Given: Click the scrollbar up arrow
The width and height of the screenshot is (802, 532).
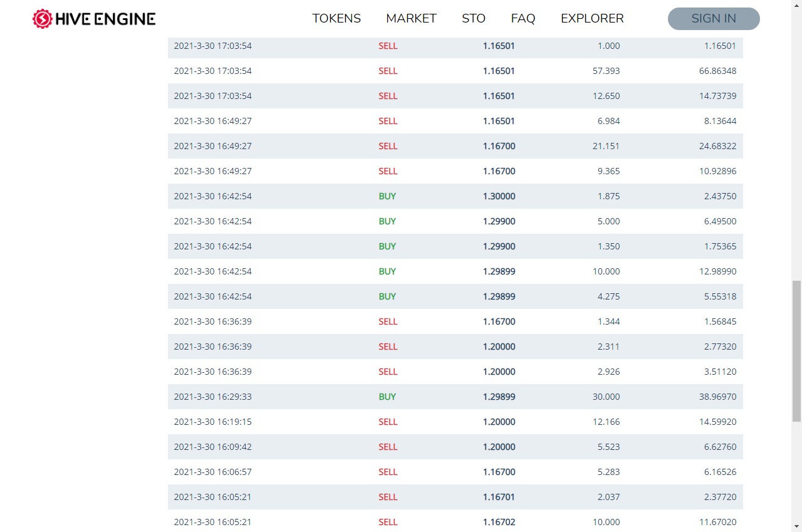Looking at the screenshot, I should (796, 5).
